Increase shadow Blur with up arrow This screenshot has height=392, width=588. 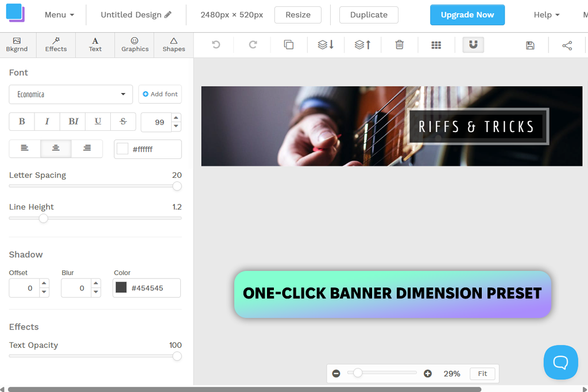click(x=96, y=284)
